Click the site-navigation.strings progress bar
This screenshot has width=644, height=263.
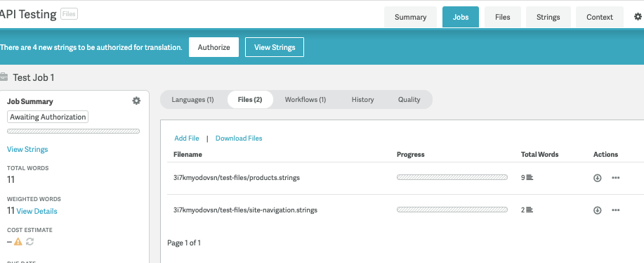coord(452,210)
